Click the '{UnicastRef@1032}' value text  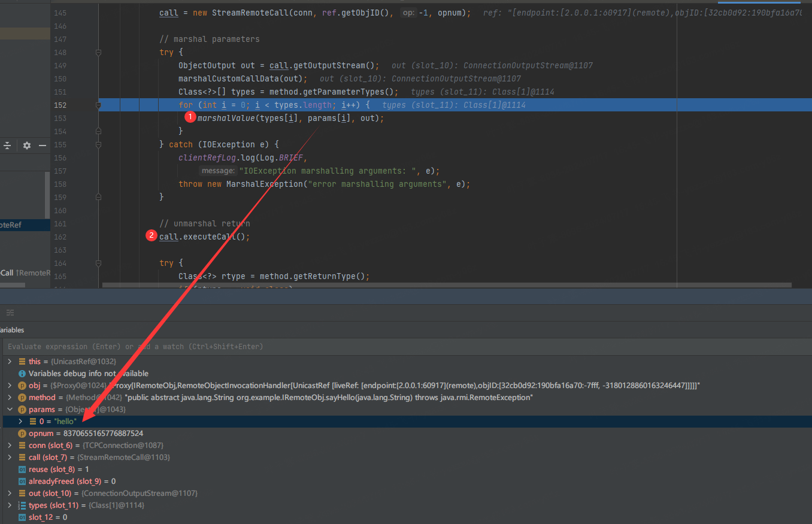83,362
